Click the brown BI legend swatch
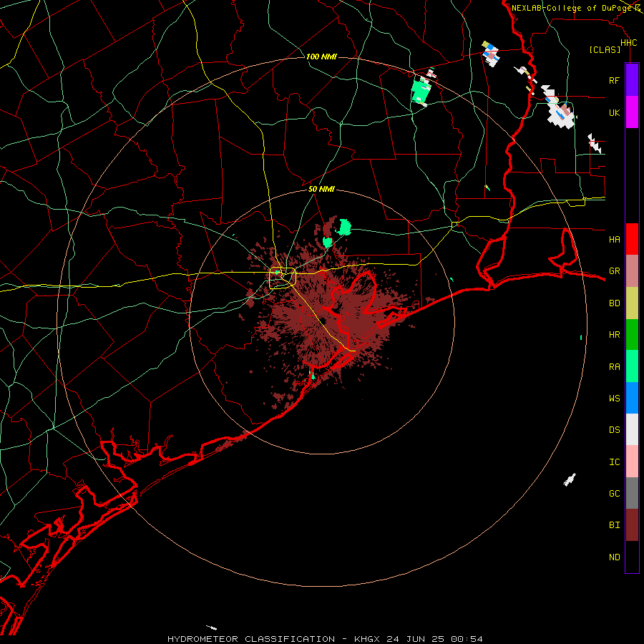644x644 pixels. coord(632,525)
